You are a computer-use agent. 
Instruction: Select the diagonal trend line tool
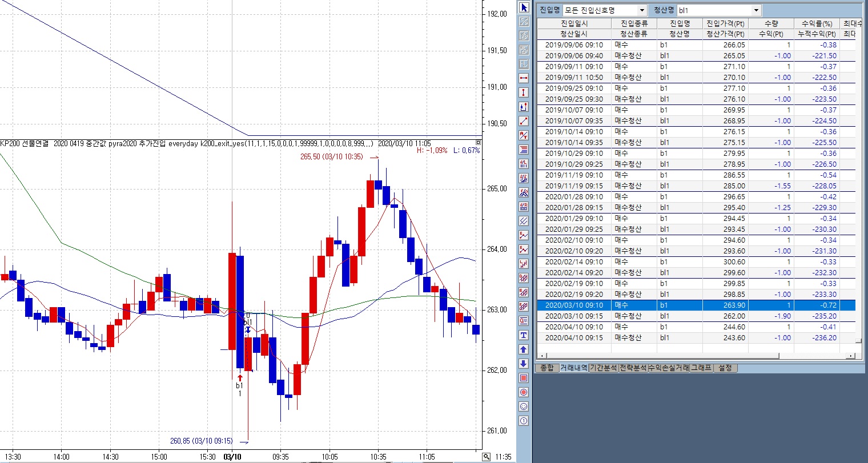[524, 121]
